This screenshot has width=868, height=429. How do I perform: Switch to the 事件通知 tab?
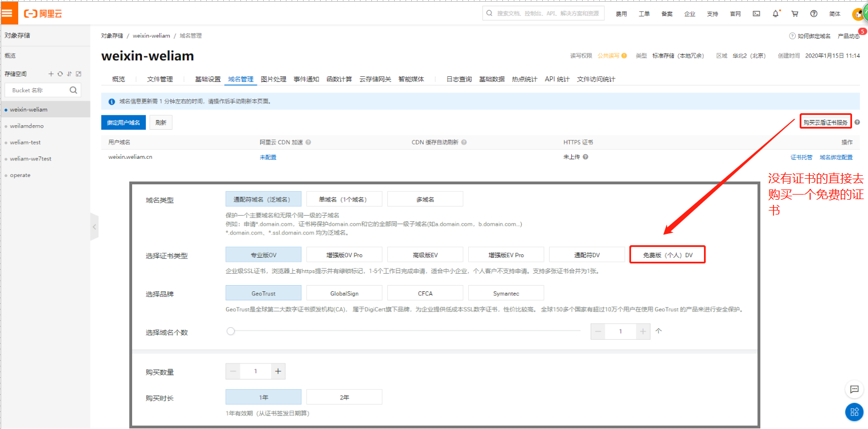[x=306, y=79]
